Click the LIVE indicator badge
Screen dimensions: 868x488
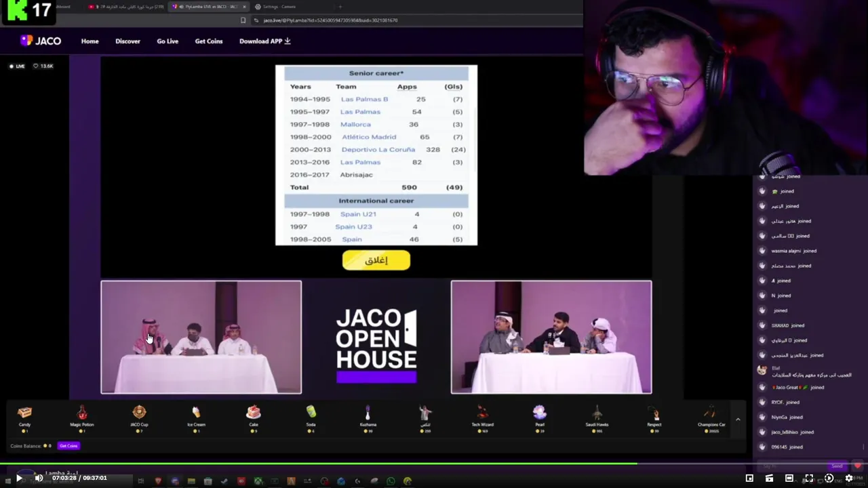pyautogui.click(x=18, y=66)
